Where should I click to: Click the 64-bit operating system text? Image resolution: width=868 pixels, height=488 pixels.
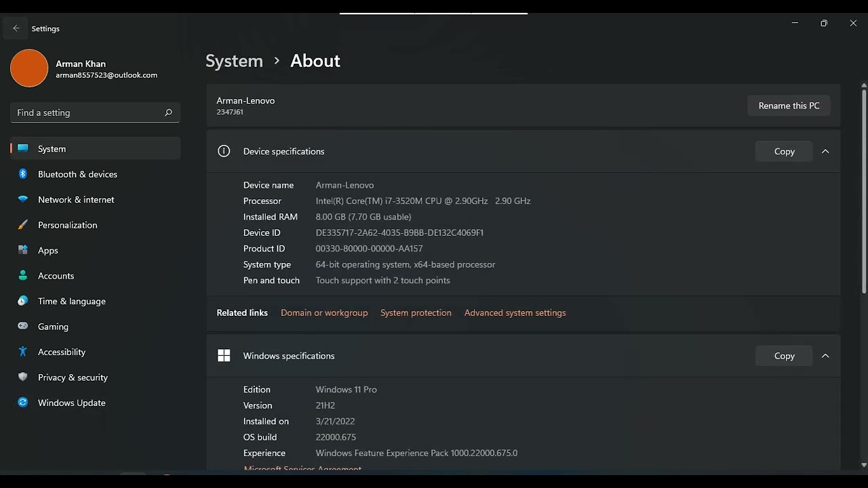point(406,264)
